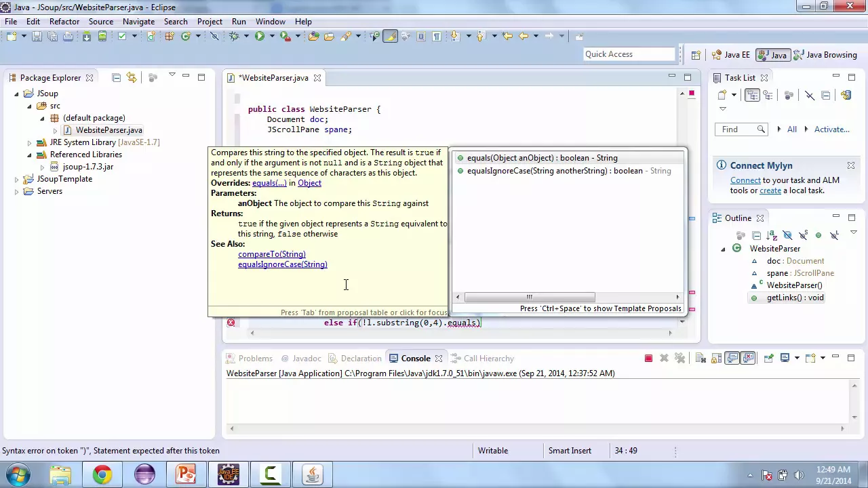
Task: Open the Debug dropdown arrow
Action: pos(246,36)
